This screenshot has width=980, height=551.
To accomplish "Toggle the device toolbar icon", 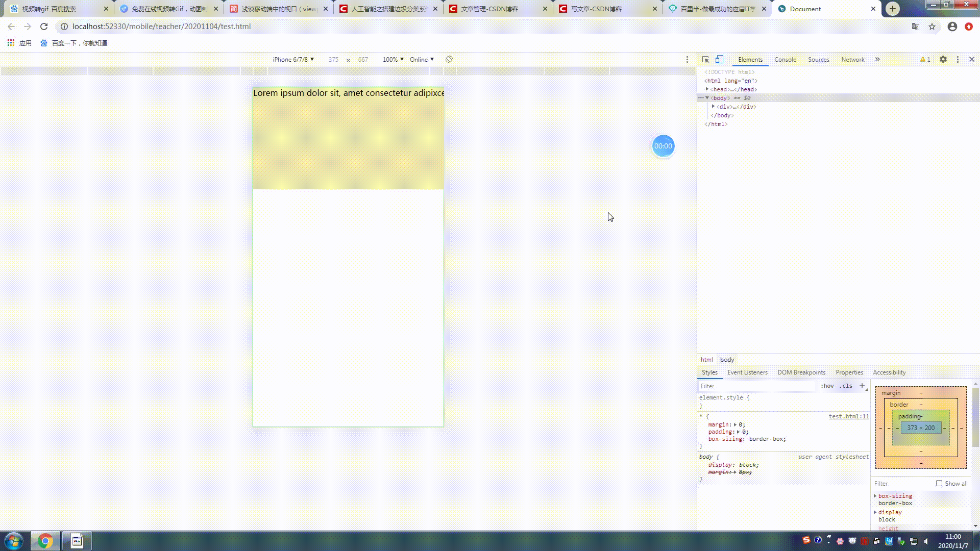I will (719, 60).
